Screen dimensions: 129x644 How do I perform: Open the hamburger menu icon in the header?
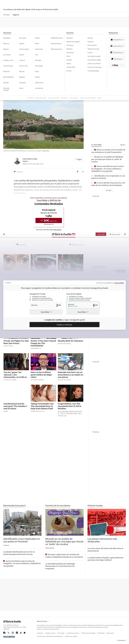[x=125, y=234]
